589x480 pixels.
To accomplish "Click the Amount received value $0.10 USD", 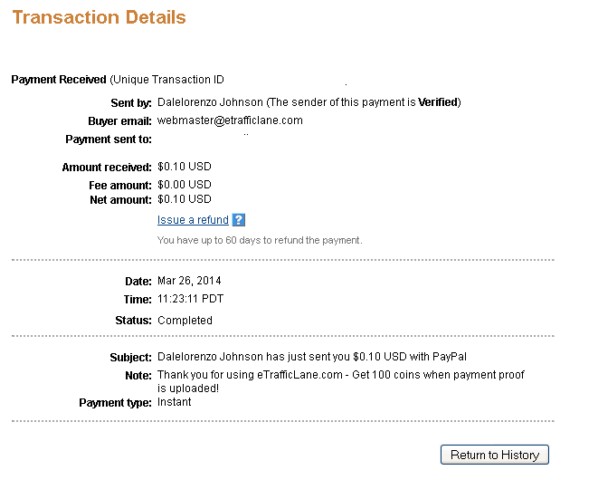I will 184,166.
